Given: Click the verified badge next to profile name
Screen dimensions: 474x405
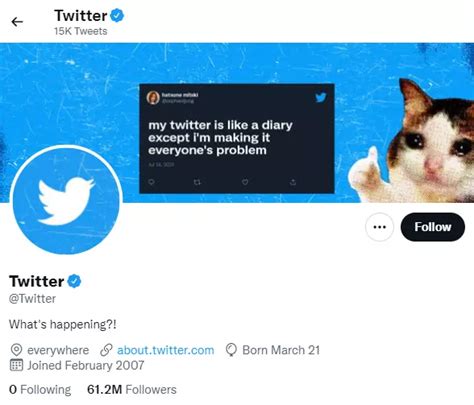Looking at the screenshot, I should point(74,281).
